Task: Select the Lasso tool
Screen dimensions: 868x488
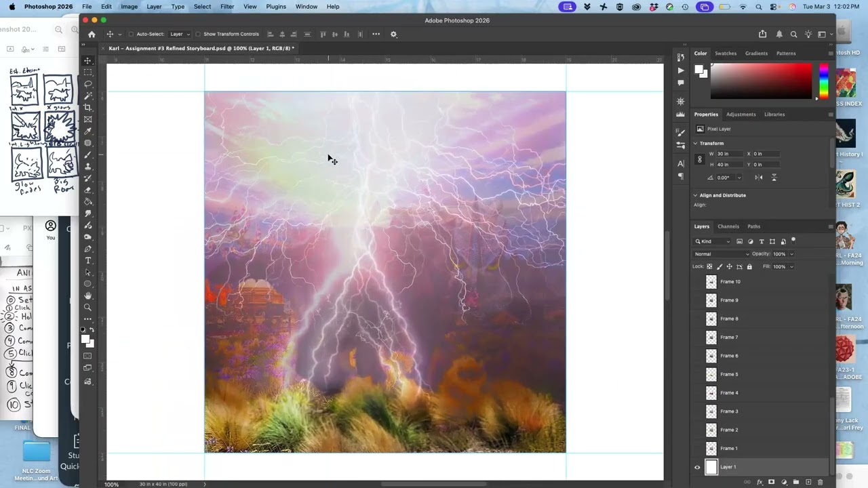Action: coord(88,84)
